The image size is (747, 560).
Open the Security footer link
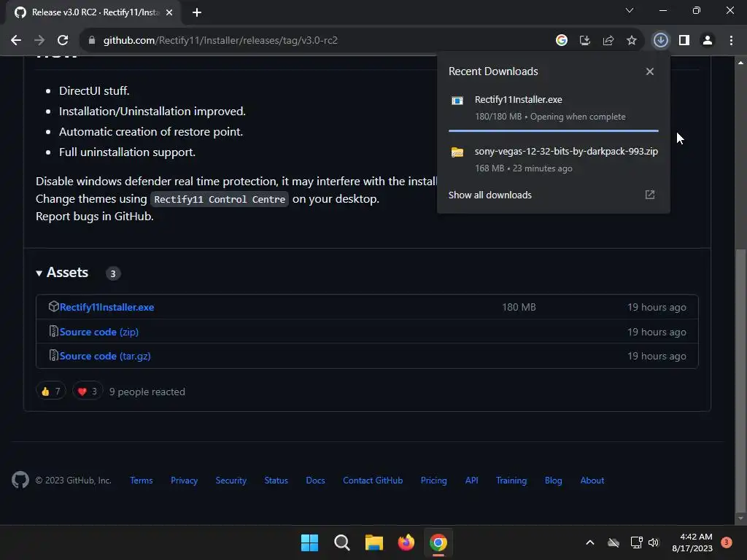coord(231,481)
